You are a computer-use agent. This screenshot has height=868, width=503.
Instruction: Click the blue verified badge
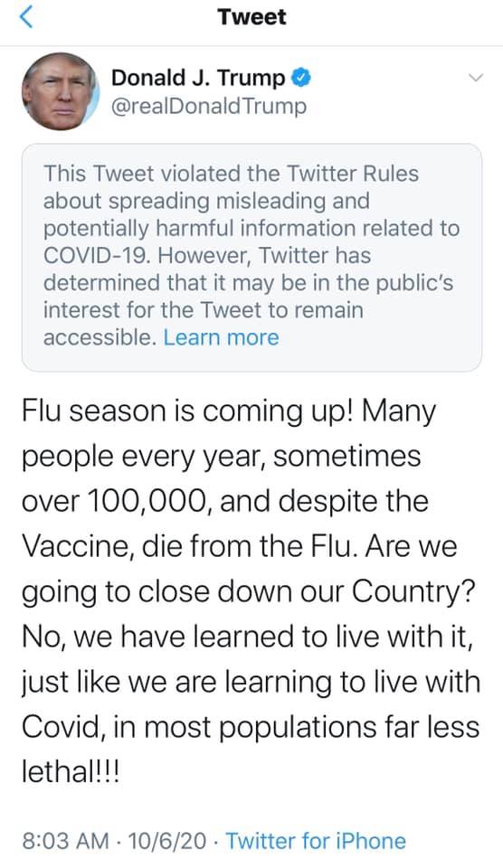point(301,78)
